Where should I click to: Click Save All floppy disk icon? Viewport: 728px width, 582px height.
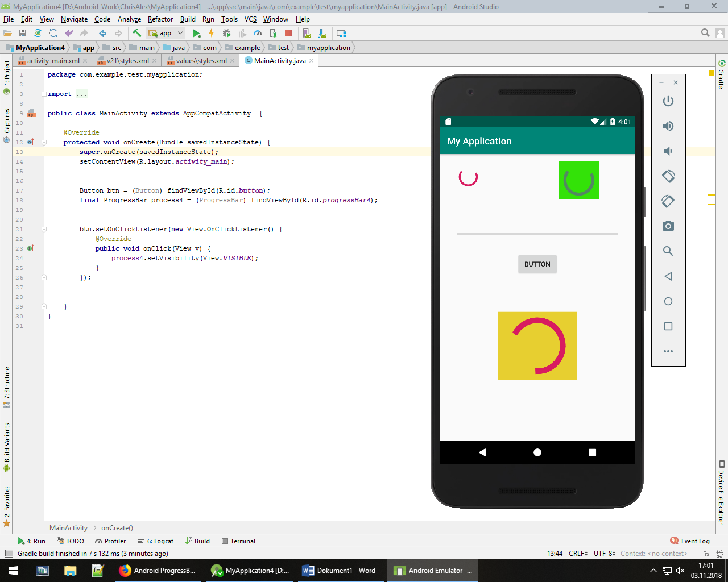pos(23,34)
